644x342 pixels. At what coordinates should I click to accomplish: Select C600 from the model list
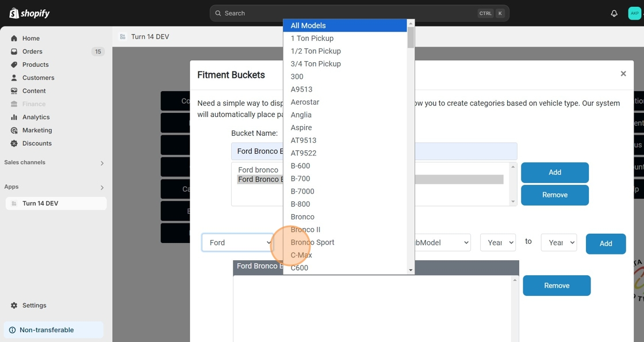(345, 268)
